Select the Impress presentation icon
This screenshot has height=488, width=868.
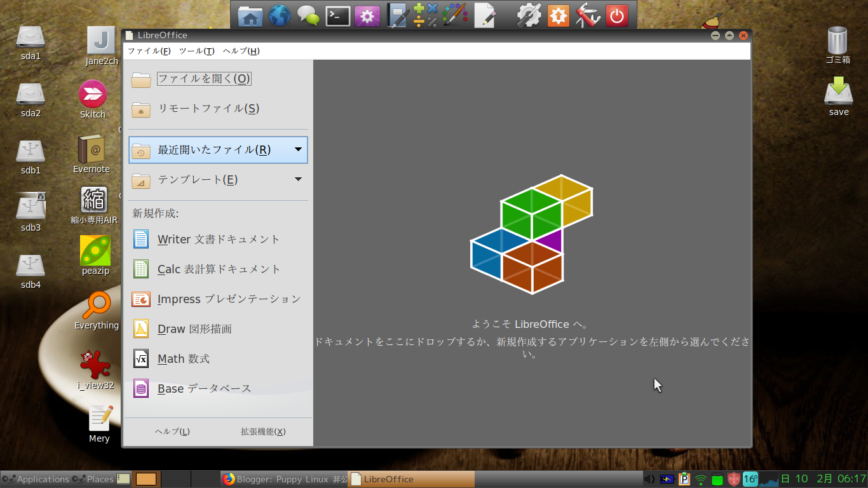pyautogui.click(x=140, y=299)
